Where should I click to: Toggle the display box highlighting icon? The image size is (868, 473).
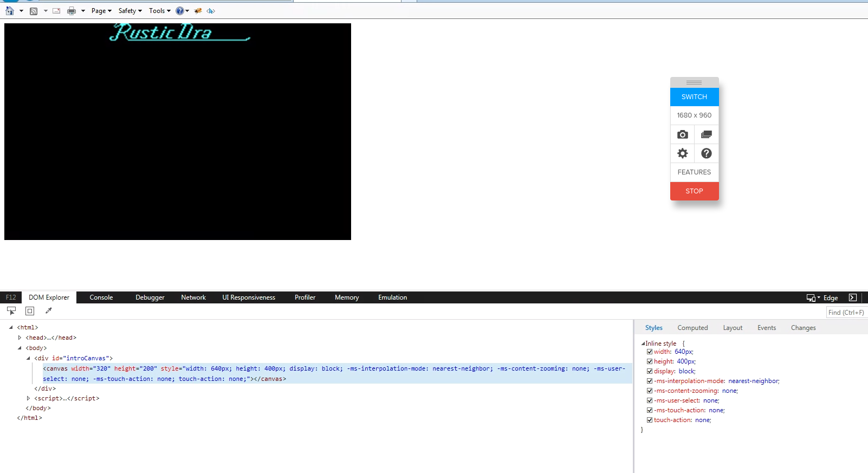(x=30, y=311)
